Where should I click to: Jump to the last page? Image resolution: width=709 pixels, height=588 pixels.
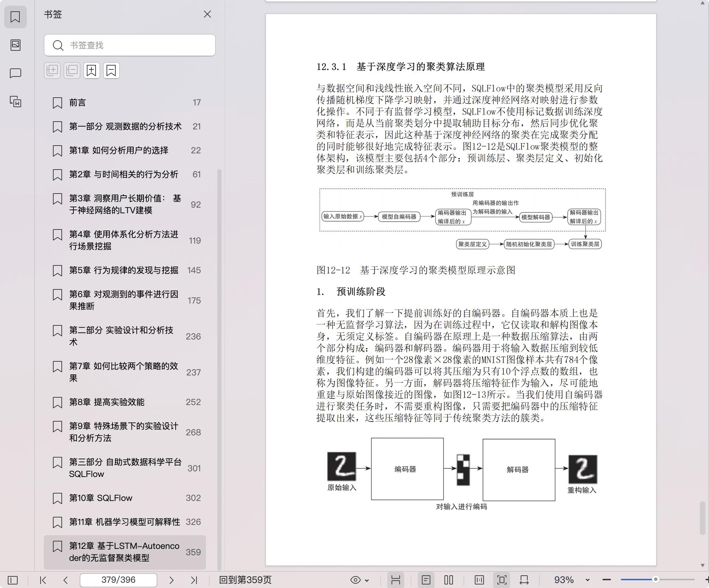click(194, 580)
